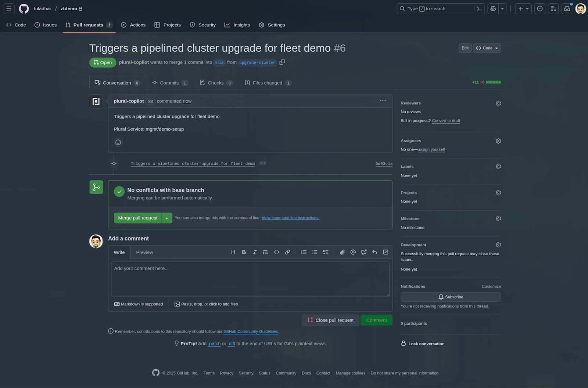Copy the upgrade-cluster branch name icon
This screenshot has width=588, height=388.
pyautogui.click(x=282, y=62)
